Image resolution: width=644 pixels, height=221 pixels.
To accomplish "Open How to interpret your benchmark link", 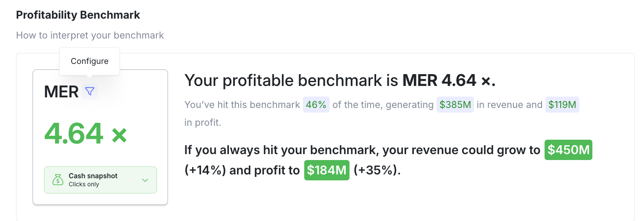I will 90,35.
